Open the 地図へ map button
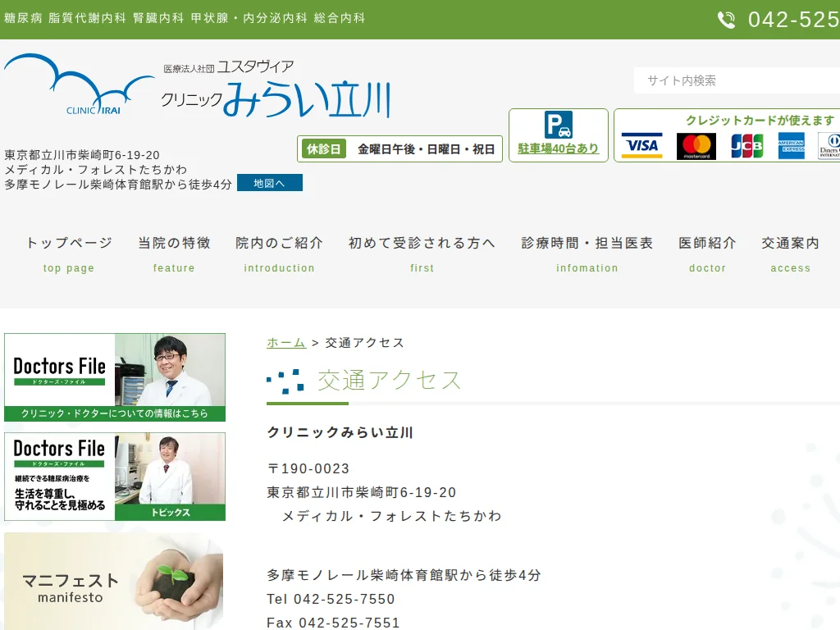840x630 pixels. (x=269, y=183)
